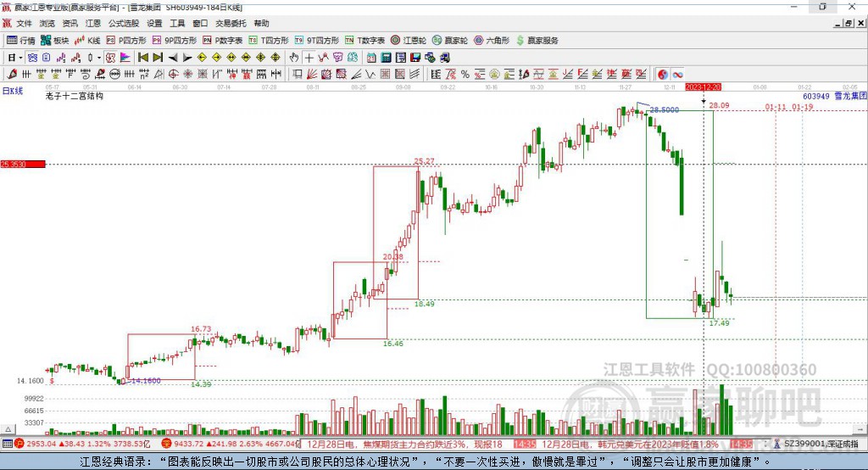This screenshot has height=470, width=868.
Task: Step chart left with black arrow
Action: pos(173,58)
